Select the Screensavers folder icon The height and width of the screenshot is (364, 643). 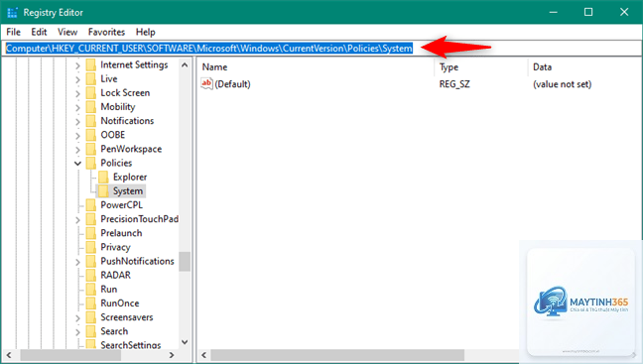tap(91, 317)
